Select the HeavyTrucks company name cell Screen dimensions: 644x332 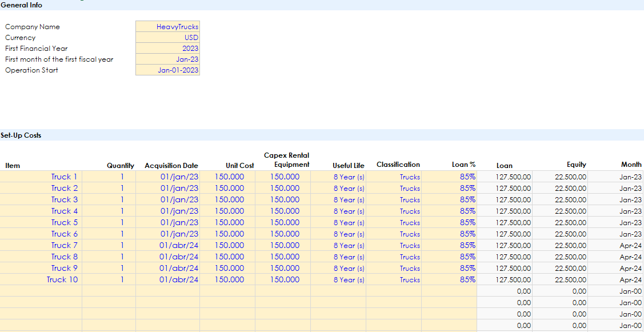click(x=167, y=26)
